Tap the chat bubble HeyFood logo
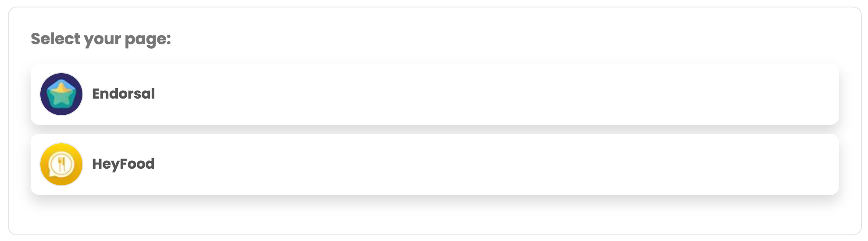The image size is (868, 241). tap(61, 165)
